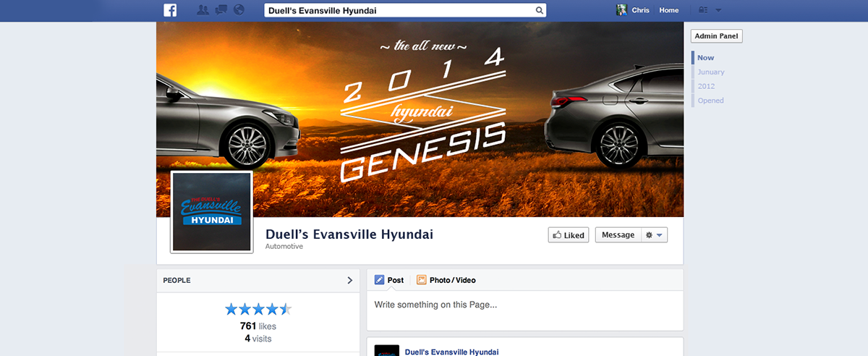
Task: Click the search magnifier icon
Action: pyautogui.click(x=539, y=10)
